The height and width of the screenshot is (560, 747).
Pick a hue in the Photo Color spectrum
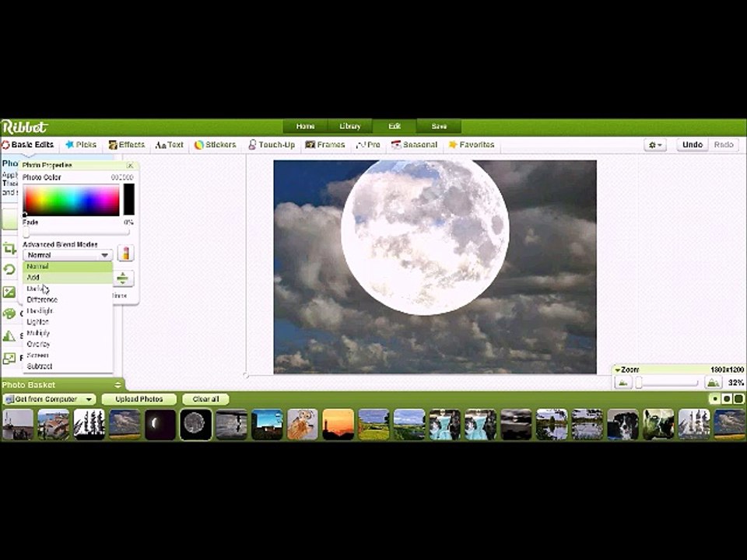[72, 201]
